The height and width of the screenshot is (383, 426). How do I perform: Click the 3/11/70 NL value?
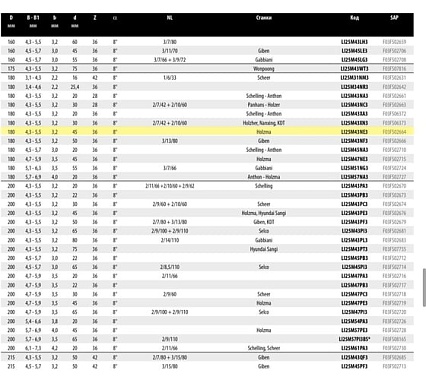tap(170, 51)
